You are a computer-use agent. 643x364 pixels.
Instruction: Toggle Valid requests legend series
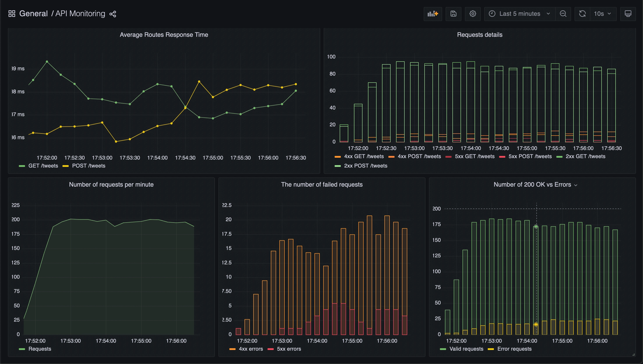[466, 349]
